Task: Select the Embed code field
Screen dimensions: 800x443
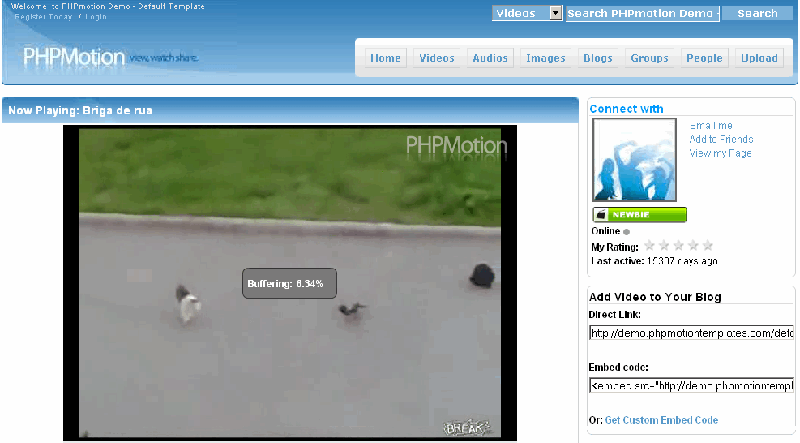Action: tap(691, 386)
